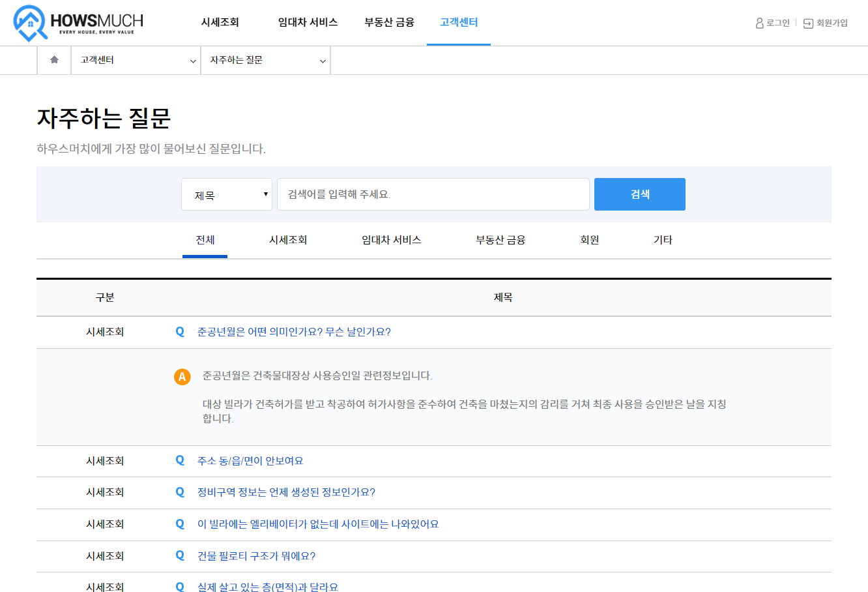Open the 고객센터 breadcrumb dropdown

136,61
